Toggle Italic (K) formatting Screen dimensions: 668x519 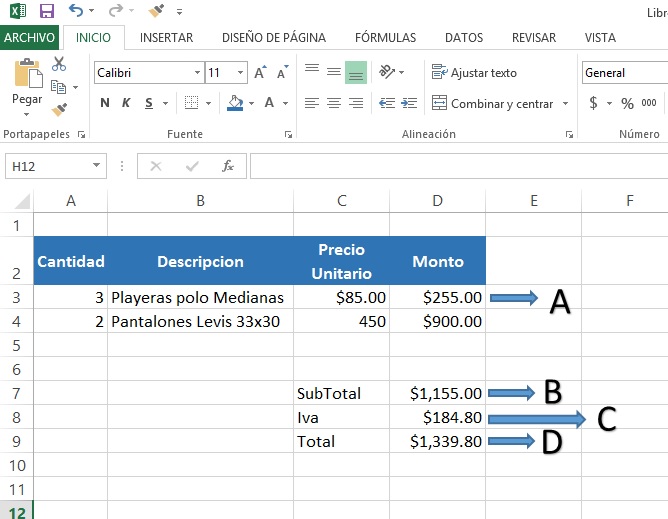coord(127,103)
